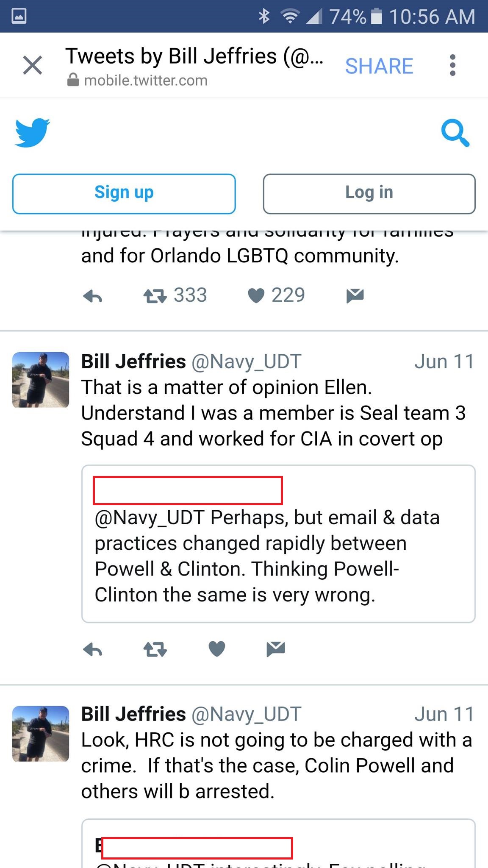Open Bill Jeffries avatar on HRC tweet
This screenshot has width=488, height=868.
pos(41,734)
